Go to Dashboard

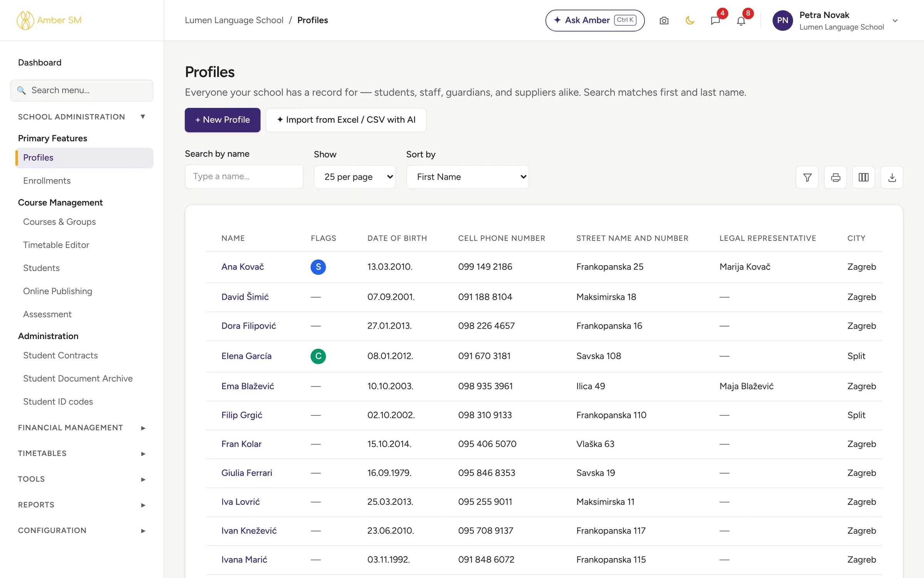tap(40, 62)
